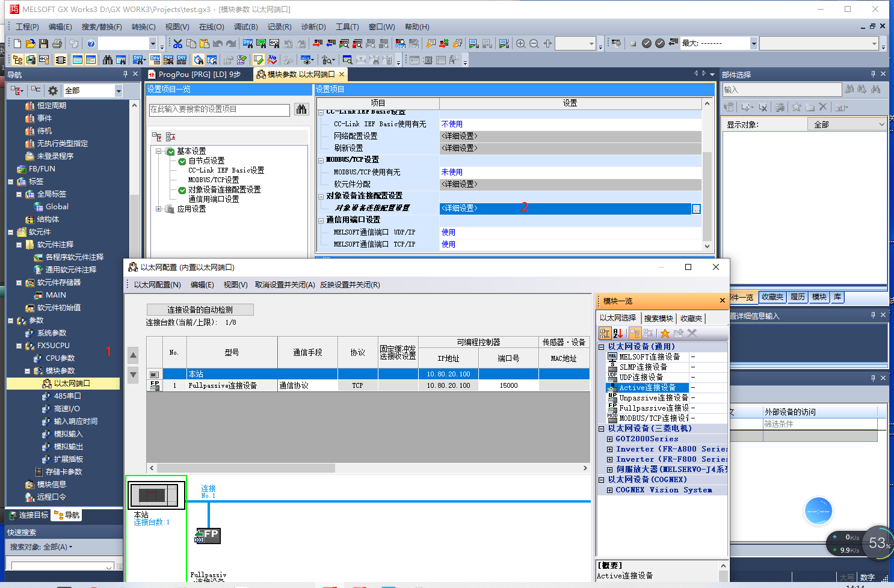Click the Favorites star icon in 模块一览 panel
The height and width of the screenshot is (588, 894).
(665, 332)
